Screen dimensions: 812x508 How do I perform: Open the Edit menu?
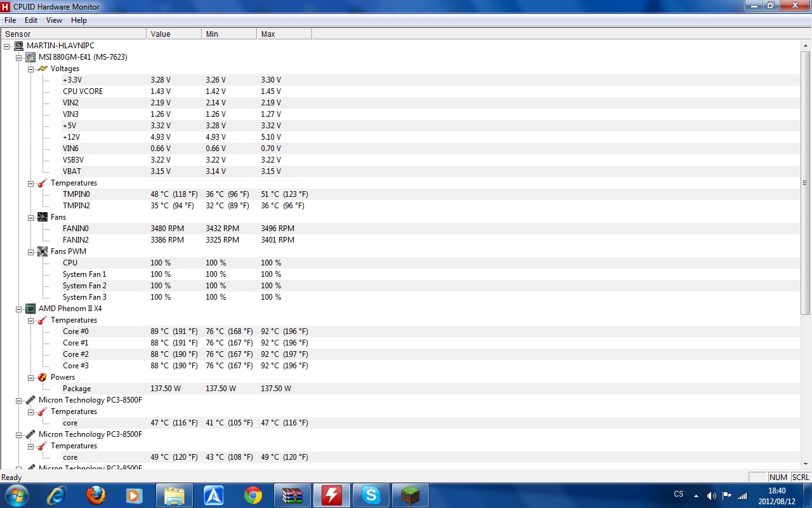(31, 20)
